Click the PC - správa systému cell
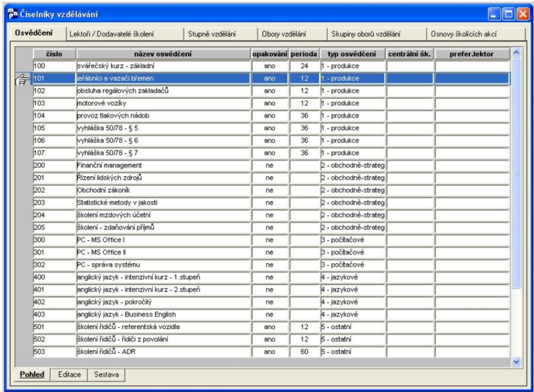 click(164, 264)
